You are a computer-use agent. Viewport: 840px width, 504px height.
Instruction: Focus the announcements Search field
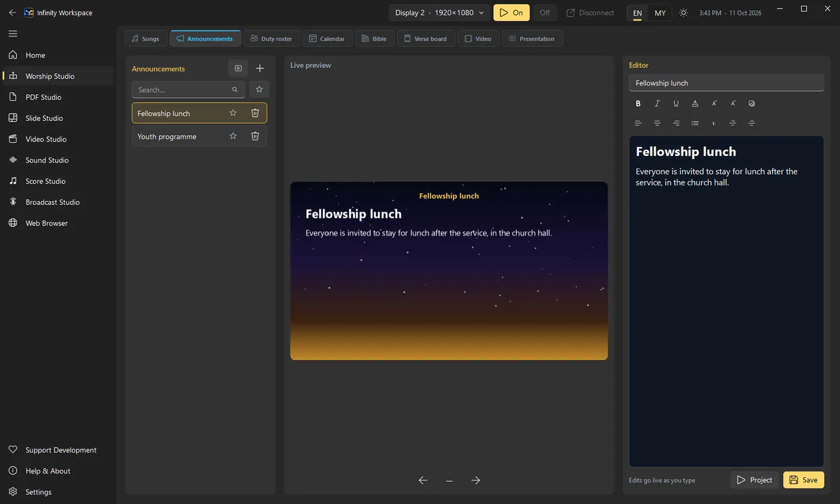tap(188, 89)
